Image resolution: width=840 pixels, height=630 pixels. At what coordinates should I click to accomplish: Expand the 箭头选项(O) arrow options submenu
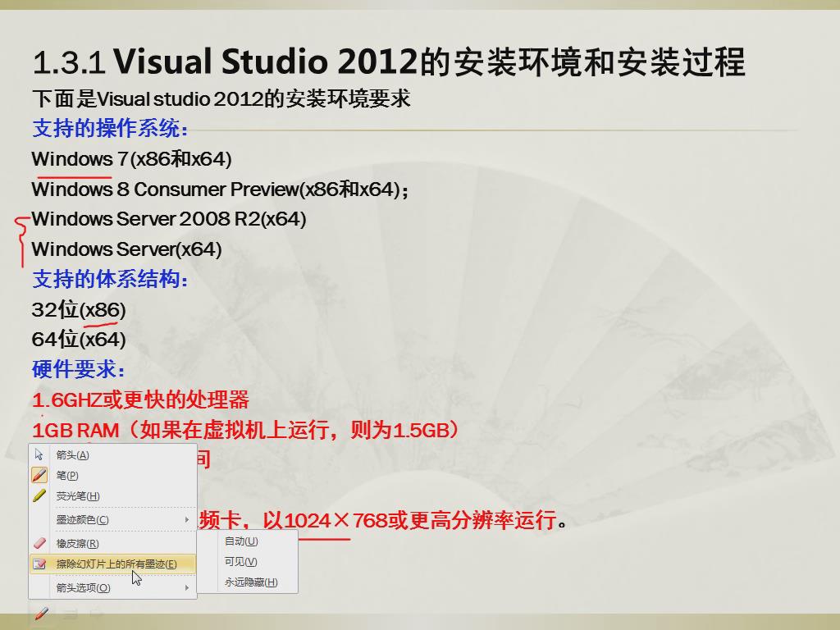(x=112, y=587)
